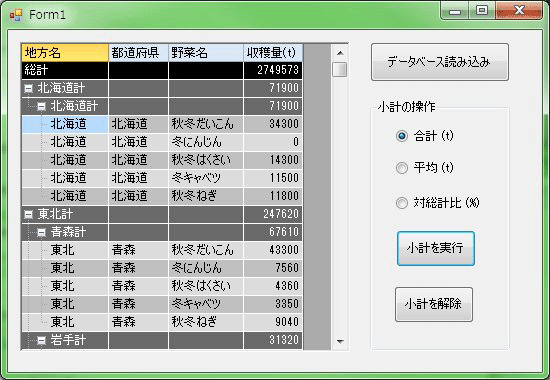Click the 地方名 column header
The height and width of the screenshot is (380, 550).
(x=65, y=53)
